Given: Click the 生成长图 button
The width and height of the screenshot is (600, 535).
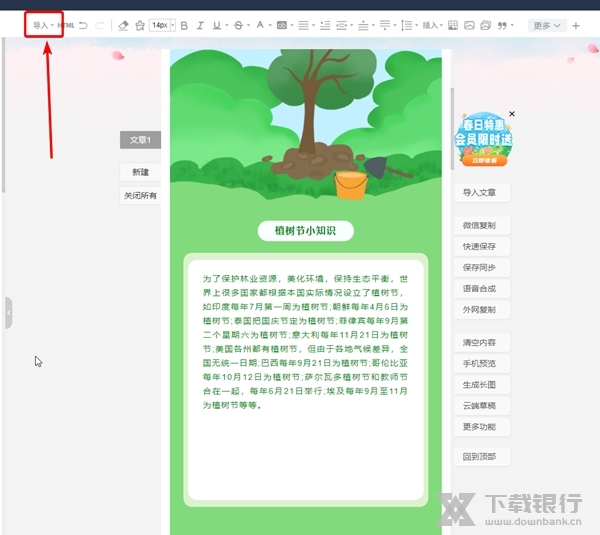Looking at the screenshot, I should 482,385.
